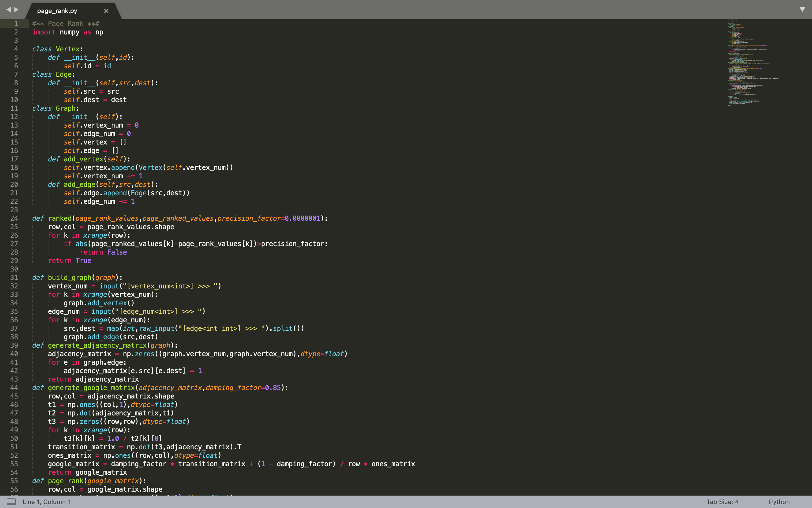Change the Python syntax selector
This screenshot has height=508, width=812.
779,502
